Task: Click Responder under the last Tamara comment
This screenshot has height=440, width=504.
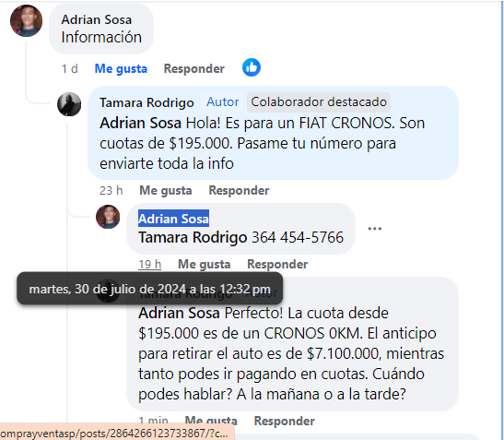Action: 285,421
